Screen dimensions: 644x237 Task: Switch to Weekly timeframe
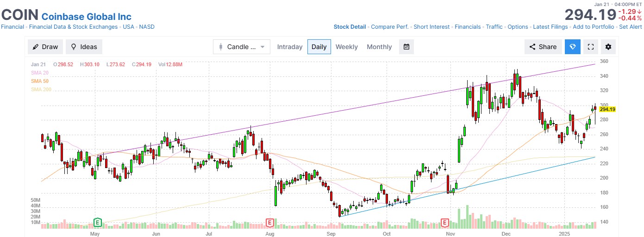(347, 47)
